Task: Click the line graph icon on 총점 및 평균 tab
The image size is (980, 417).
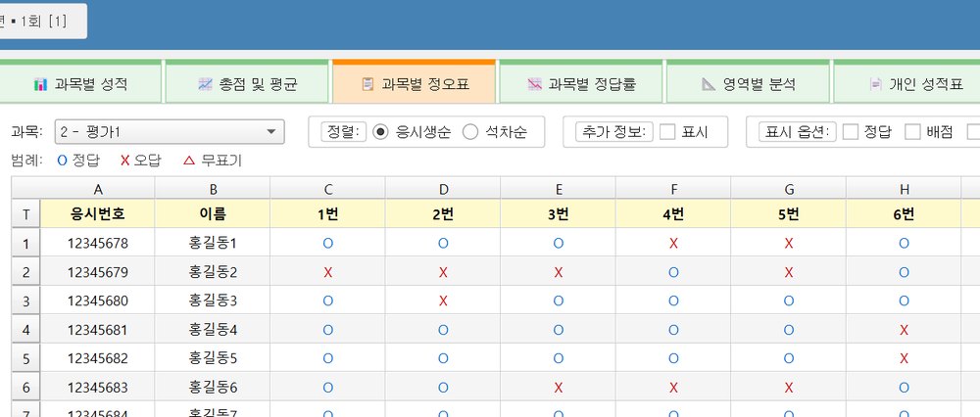Action: [x=206, y=84]
